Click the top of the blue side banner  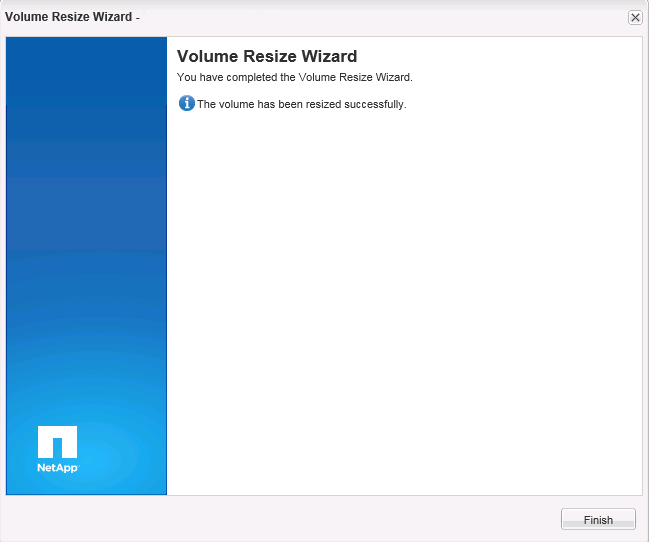[x=86, y=60]
